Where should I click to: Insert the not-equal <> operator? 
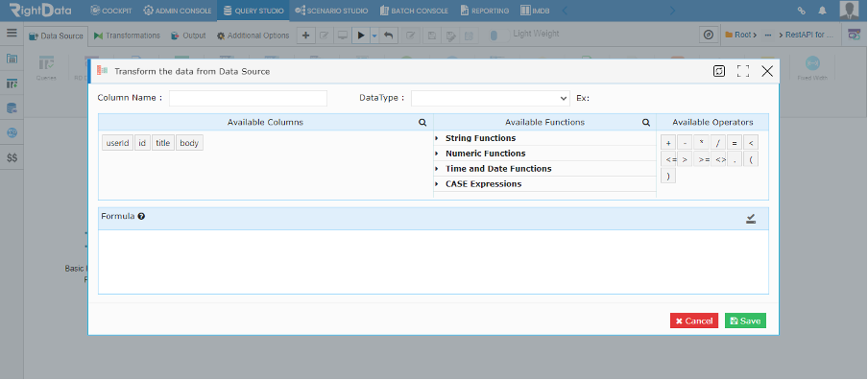point(718,159)
